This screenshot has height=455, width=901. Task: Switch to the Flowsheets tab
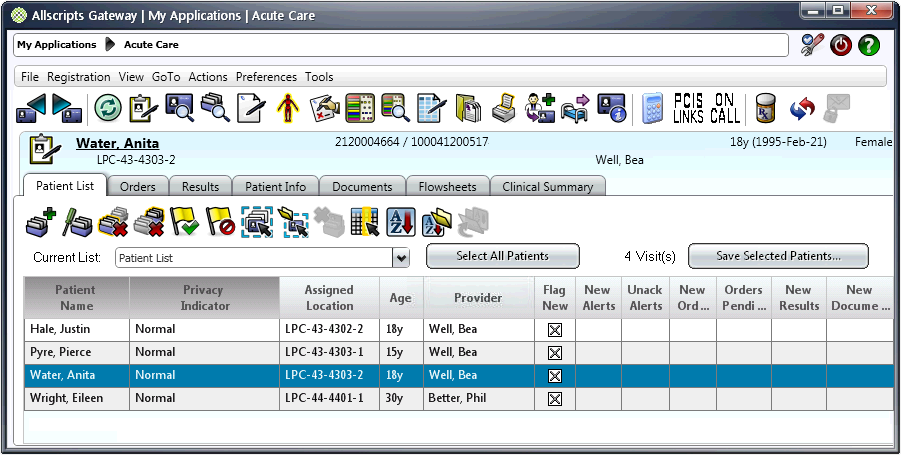pyautogui.click(x=448, y=186)
